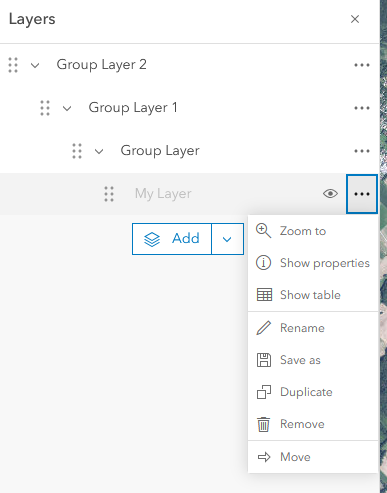The width and height of the screenshot is (387, 493).
Task: Choose Remove to delete layer
Action: pos(313,424)
